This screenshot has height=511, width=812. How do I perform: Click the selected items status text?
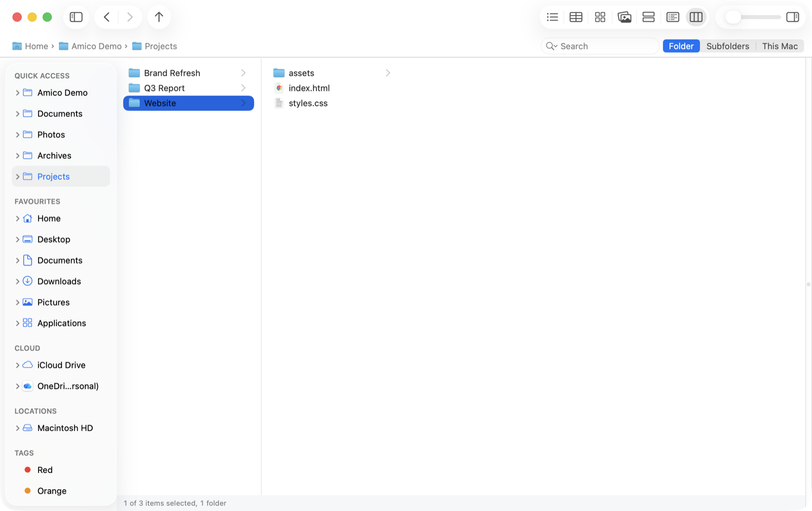[x=175, y=503]
